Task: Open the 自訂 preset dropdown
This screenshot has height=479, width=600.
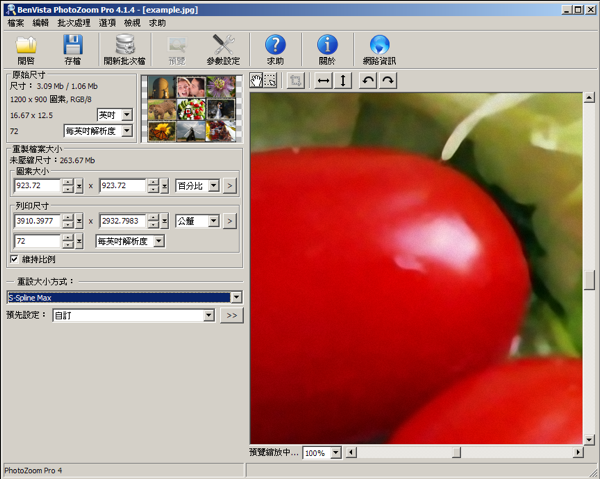Action: (209, 315)
